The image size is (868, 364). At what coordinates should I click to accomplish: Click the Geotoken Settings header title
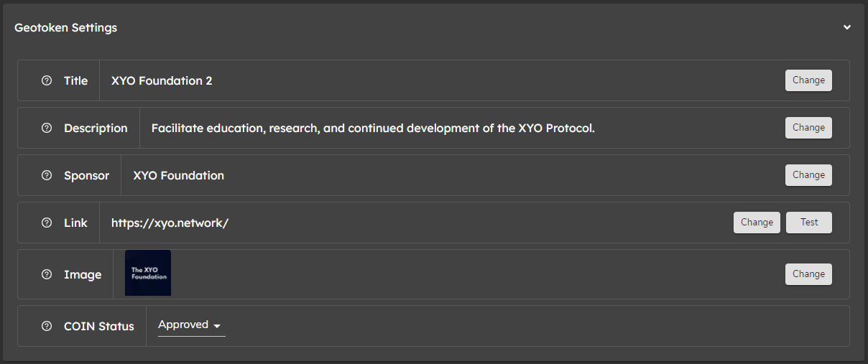(x=66, y=27)
